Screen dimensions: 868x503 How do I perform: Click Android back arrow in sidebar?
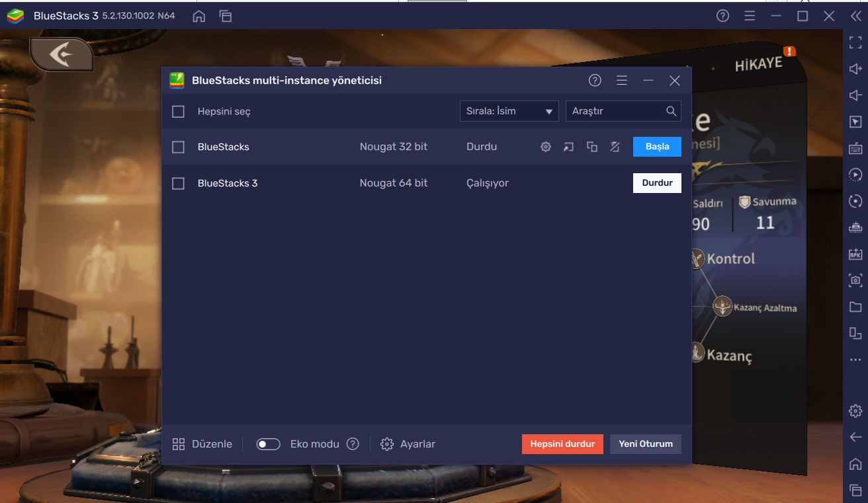click(x=855, y=437)
